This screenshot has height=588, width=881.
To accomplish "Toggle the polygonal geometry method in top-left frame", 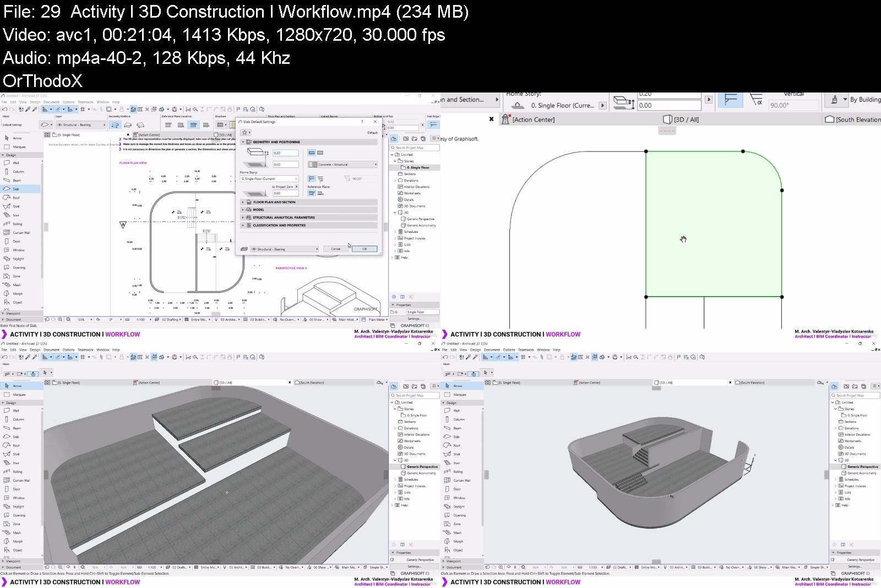I will click(x=115, y=125).
